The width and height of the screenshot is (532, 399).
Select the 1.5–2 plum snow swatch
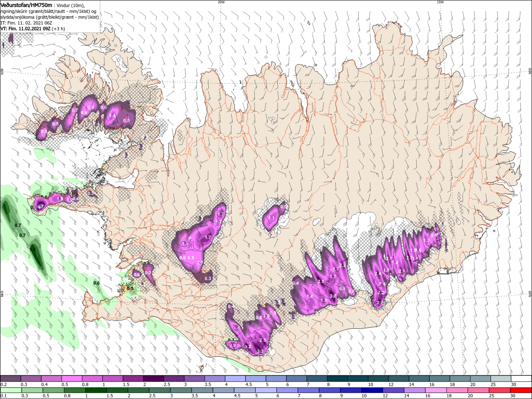coord(133,379)
